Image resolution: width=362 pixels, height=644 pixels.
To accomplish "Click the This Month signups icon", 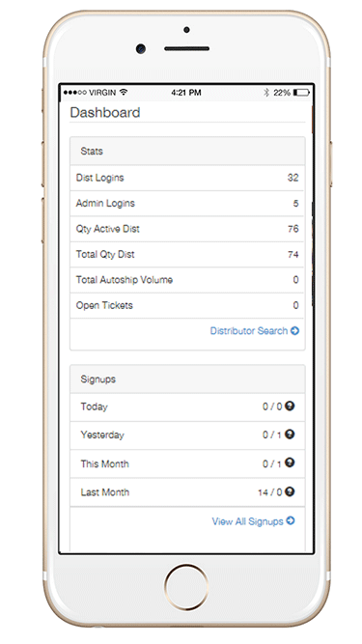I will [x=290, y=462].
